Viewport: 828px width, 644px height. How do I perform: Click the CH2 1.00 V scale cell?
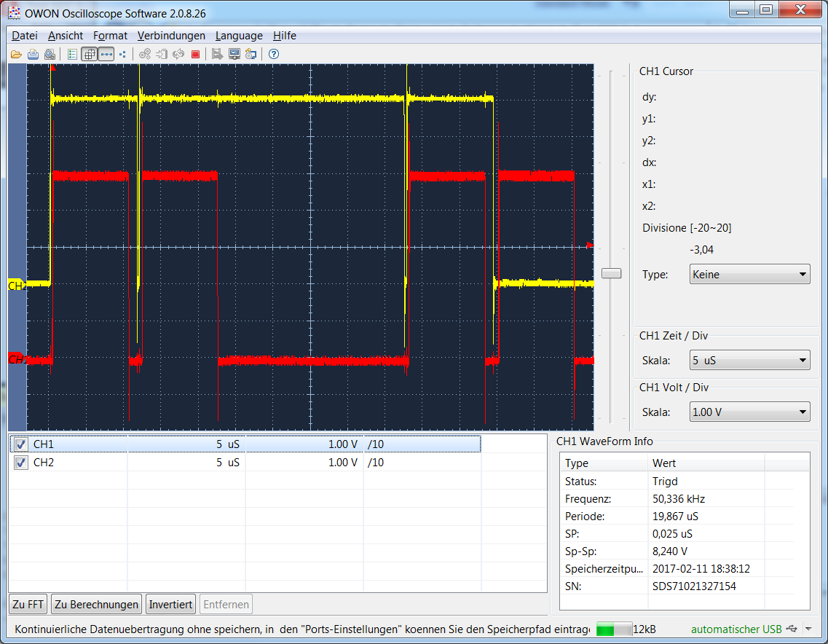[x=304, y=463]
